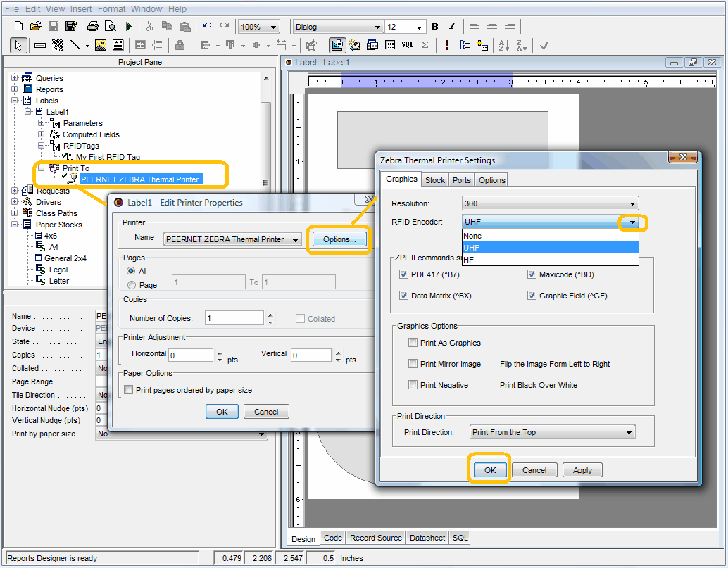
Task: Click OK in Zebra Thermal Printer Settings
Action: (490, 470)
